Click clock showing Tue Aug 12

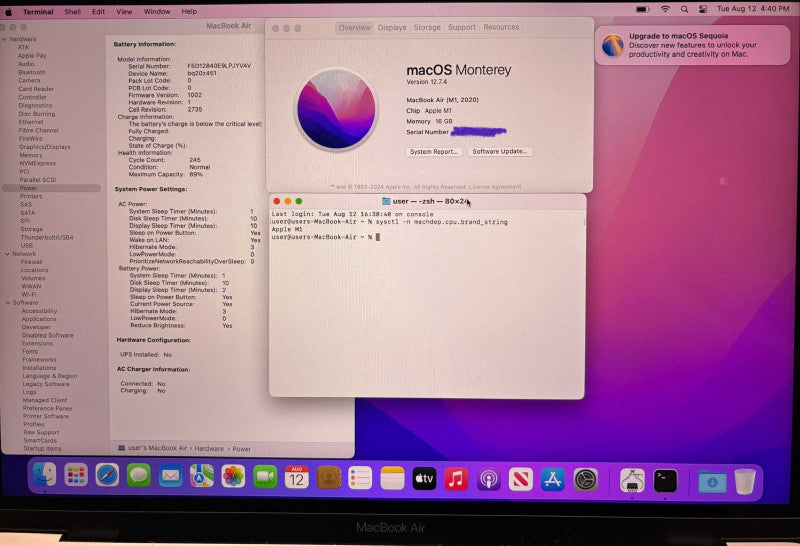pyautogui.click(x=753, y=9)
